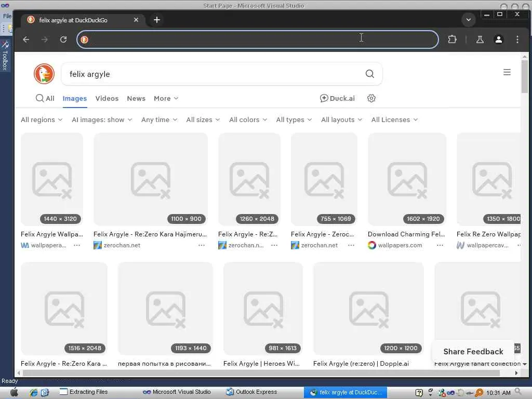532x399 pixels.
Task: Open a new tab with plus button
Action: click(x=157, y=20)
